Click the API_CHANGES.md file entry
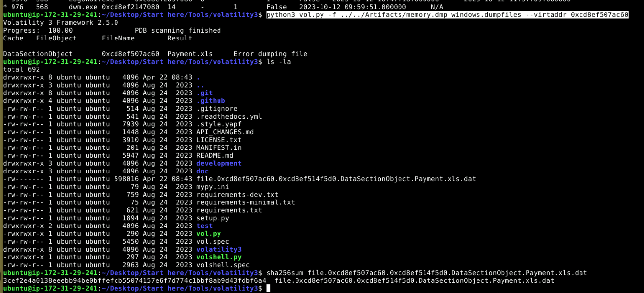This screenshot has height=293, width=644. tap(225, 132)
